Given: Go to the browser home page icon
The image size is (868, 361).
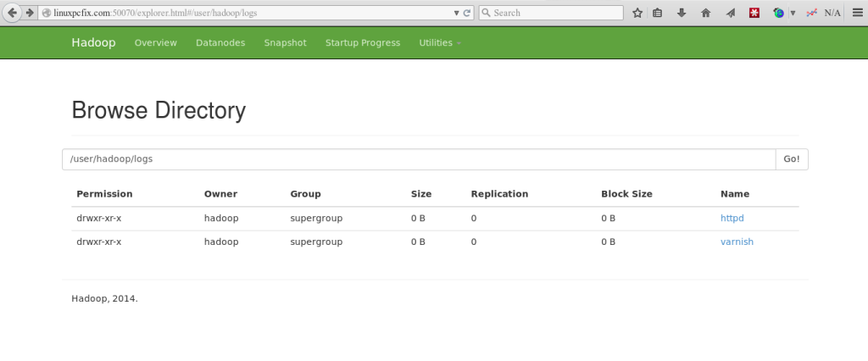Looking at the screenshot, I should [705, 13].
